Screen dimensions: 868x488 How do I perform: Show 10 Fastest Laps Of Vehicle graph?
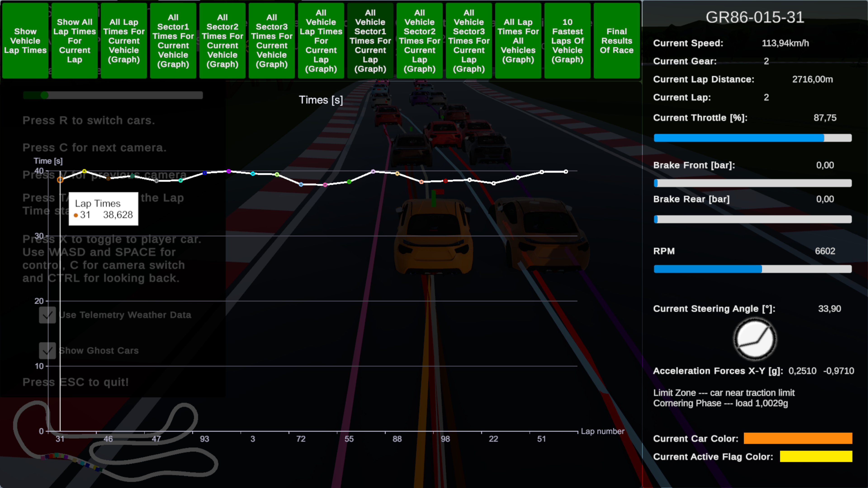click(x=567, y=41)
